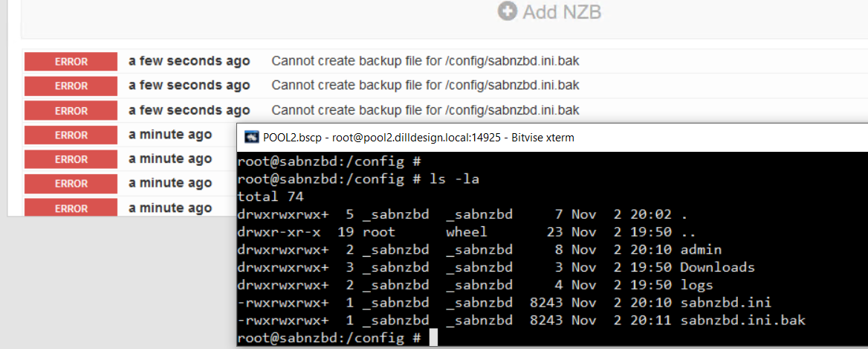868x349 pixels.
Task: Click the last 'a minute ago' timestamp
Action: point(170,208)
